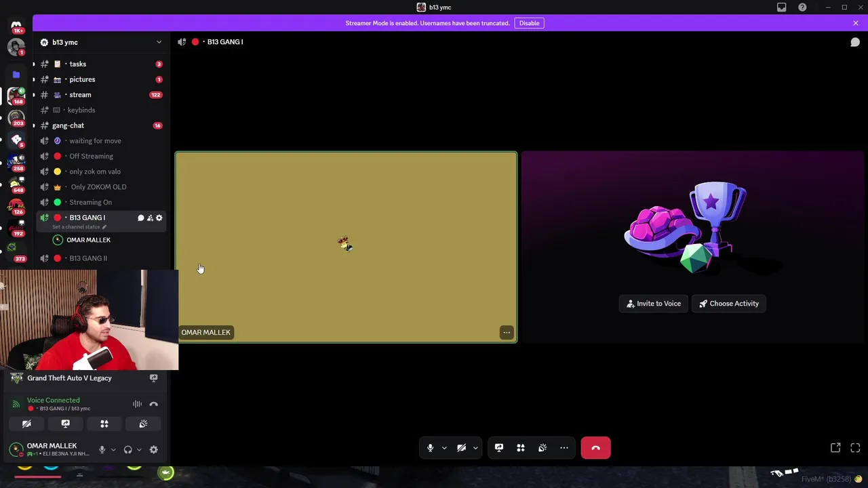Join B13 GANG II voice channel

101,258
